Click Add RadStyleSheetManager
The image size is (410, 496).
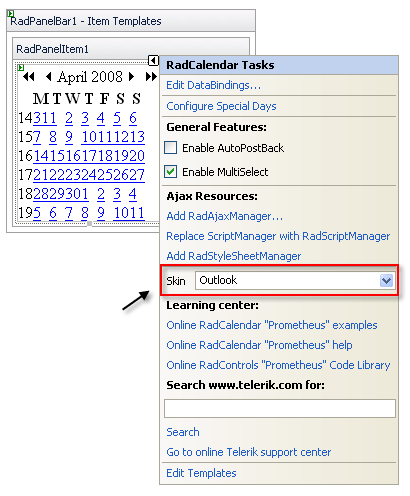pos(234,256)
